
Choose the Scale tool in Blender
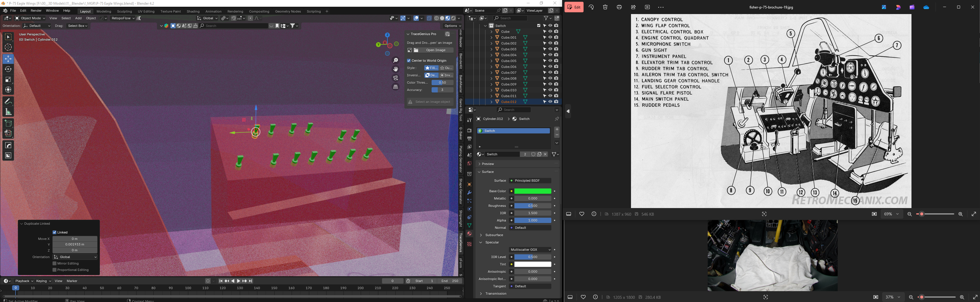[x=8, y=80]
